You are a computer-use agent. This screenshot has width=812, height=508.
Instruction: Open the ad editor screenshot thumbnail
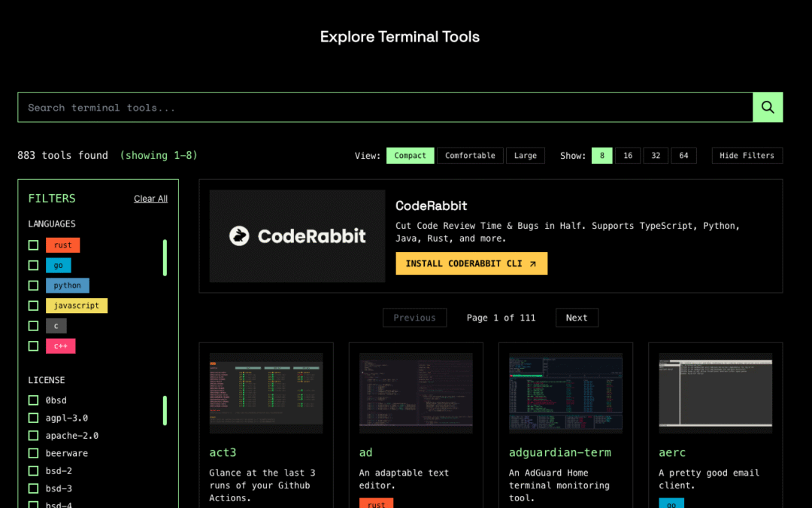(416, 393)
